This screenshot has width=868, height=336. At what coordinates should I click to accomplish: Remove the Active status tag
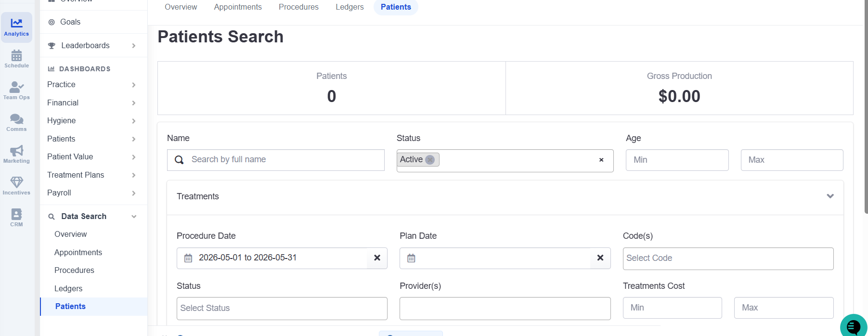(x=430, y=160)
